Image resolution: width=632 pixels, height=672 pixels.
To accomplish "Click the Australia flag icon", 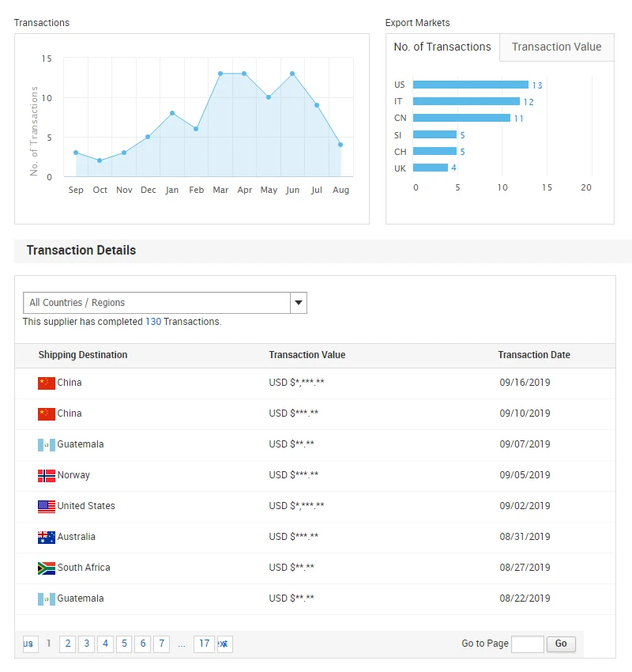I will [x=46, y=537].
